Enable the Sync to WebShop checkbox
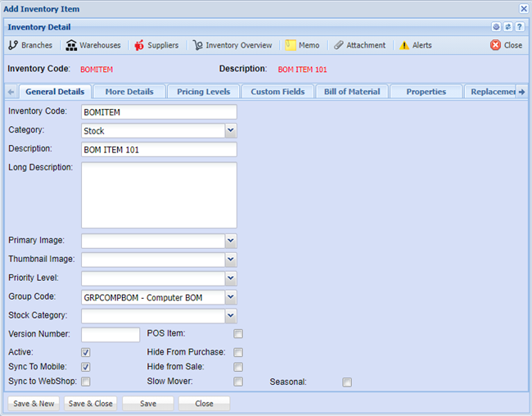This screenshot has height=416, width=532. click(86, 382)
